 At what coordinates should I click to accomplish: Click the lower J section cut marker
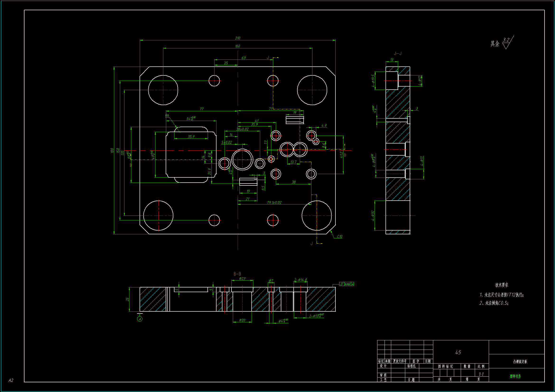pyautogui.click(x=312, y=244)
